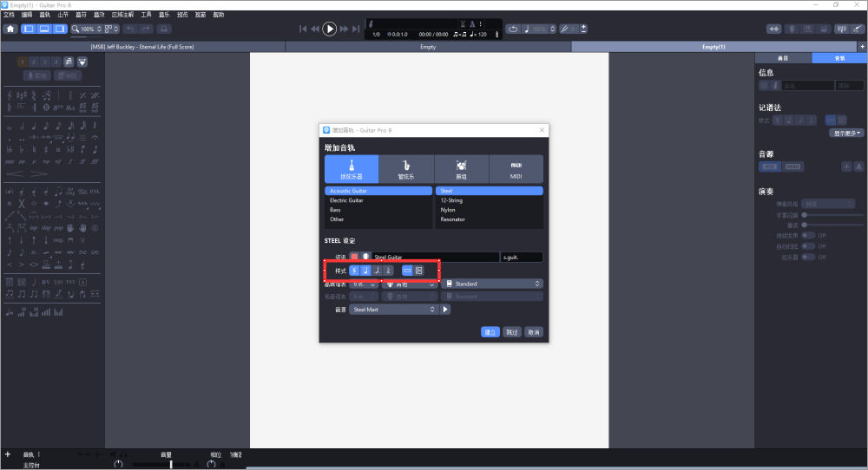The image size is (868, 470).
Task: Select grand staff layout in dialog
Action: point(419,271)
